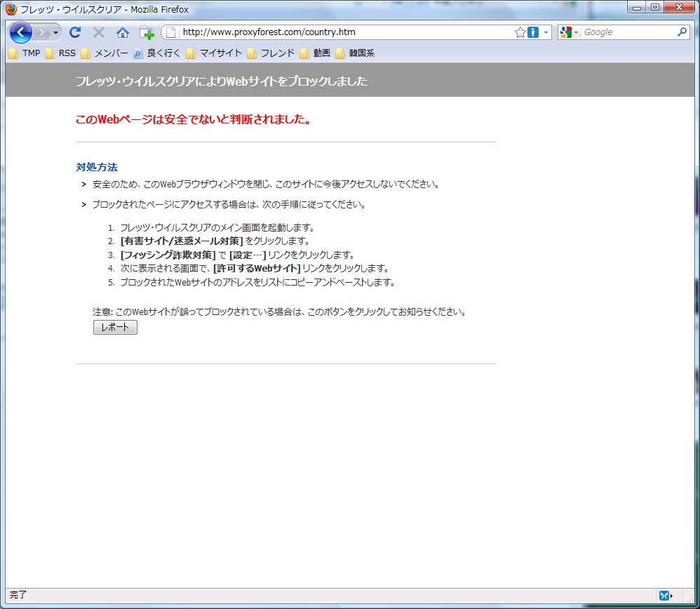The image size is (700, 609).
Task: Click step 2 有害サイト/迷惑メール対策 text
Action: point(182,241)
